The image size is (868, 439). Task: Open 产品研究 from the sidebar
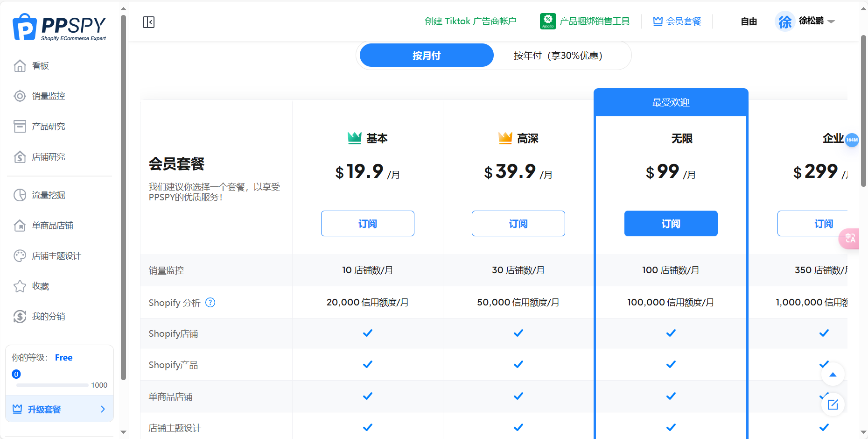48,126
